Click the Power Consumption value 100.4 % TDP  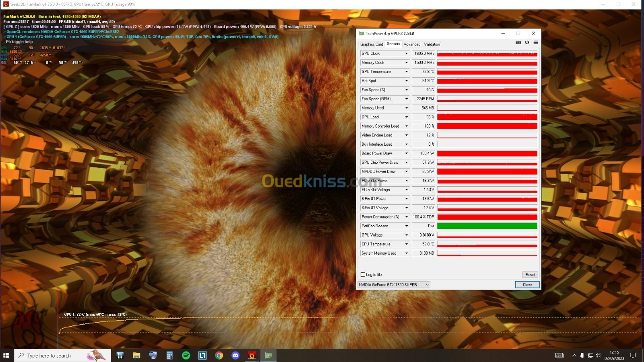pos(424,217)
